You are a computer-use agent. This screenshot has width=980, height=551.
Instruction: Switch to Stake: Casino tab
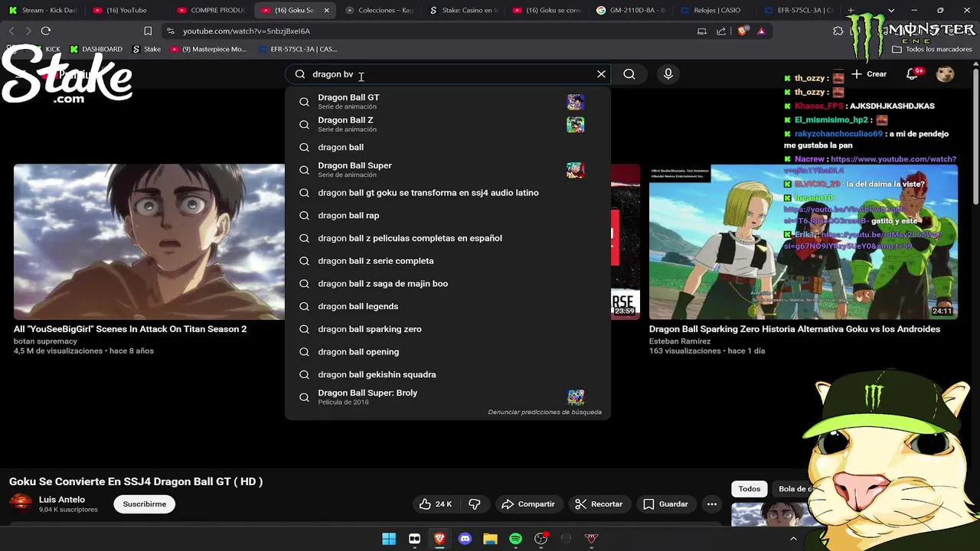[x=462, y=10]
